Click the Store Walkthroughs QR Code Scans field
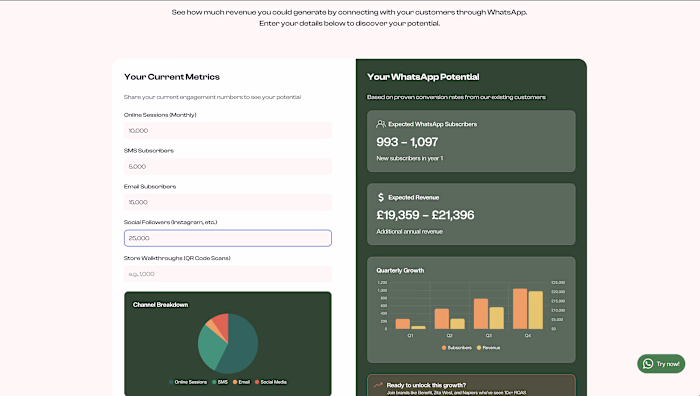The image size is (700, 396). point(228,274)
